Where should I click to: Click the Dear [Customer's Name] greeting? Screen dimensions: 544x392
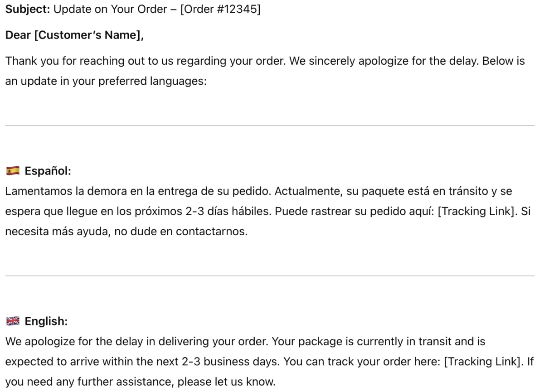75,35
